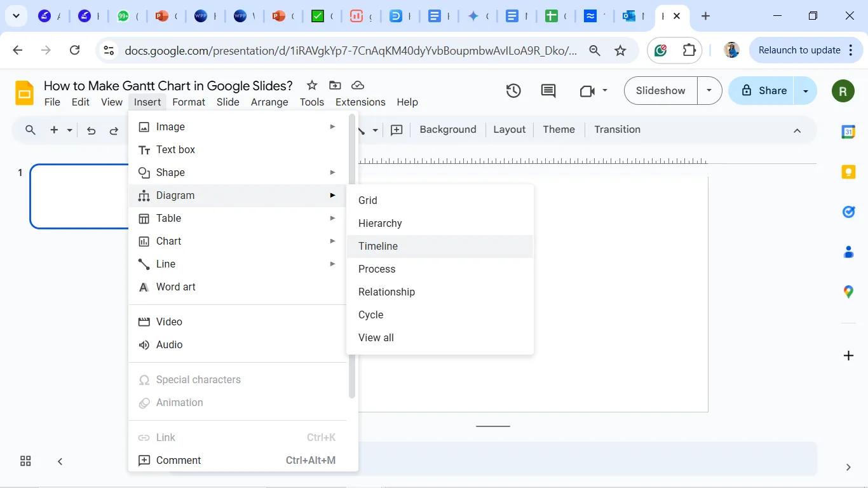Get add-ons plus icon in side panel

click(848, 355)
